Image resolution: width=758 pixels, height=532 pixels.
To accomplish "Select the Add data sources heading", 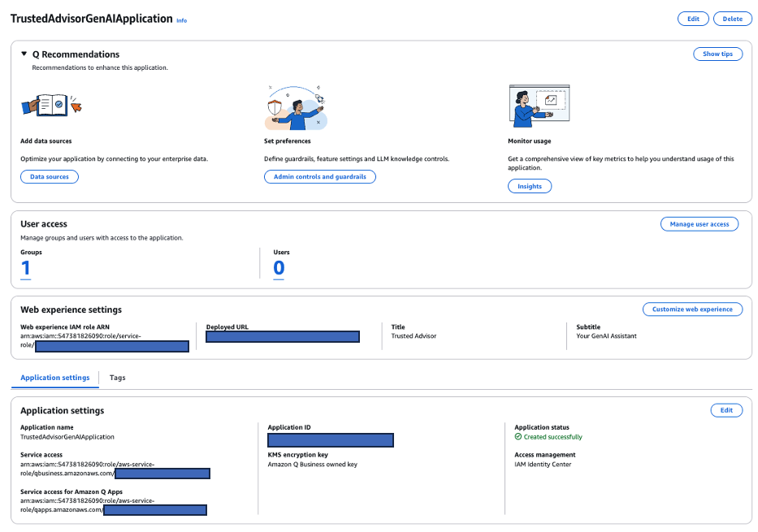I will tap(46, 141).
